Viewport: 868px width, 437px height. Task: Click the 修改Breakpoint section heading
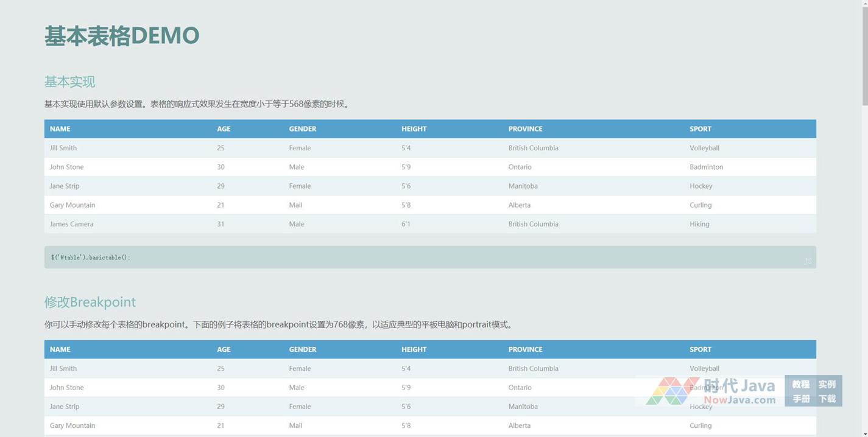coord(90,302)
